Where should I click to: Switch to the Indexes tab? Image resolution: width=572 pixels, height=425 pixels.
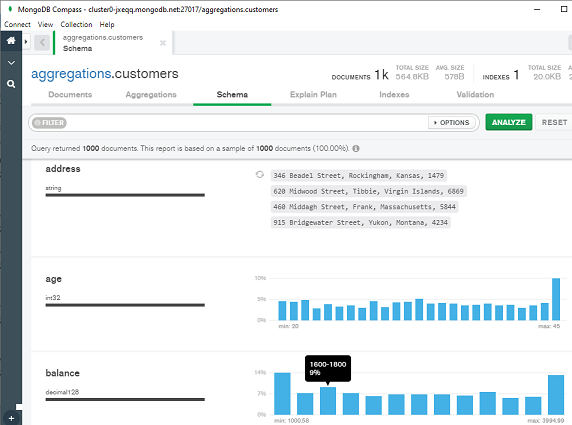[394, 94]
